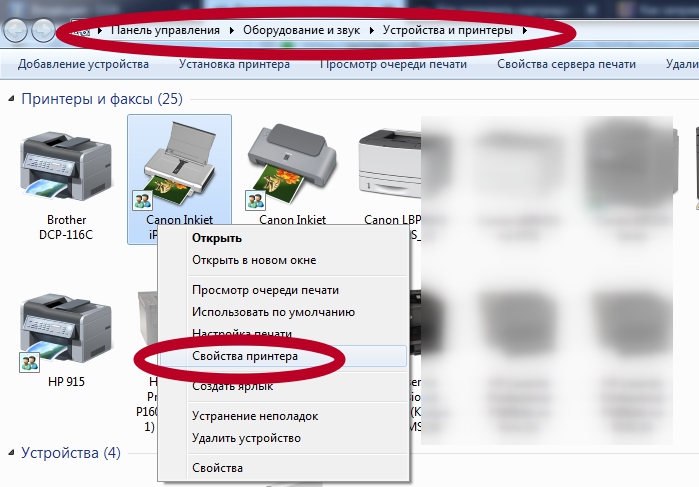The width and height of the screenshot is (699, 487).
Task: Collapse the Принтеры и факсы group
Action: coord(12,100)
